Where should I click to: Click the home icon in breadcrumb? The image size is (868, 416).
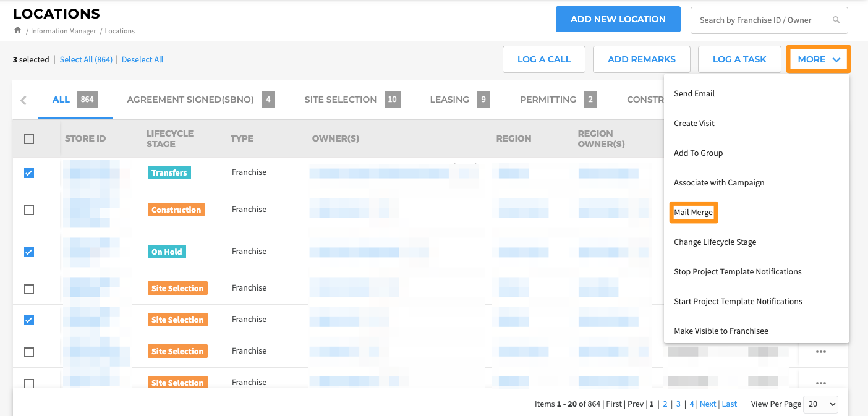(17, 30)
